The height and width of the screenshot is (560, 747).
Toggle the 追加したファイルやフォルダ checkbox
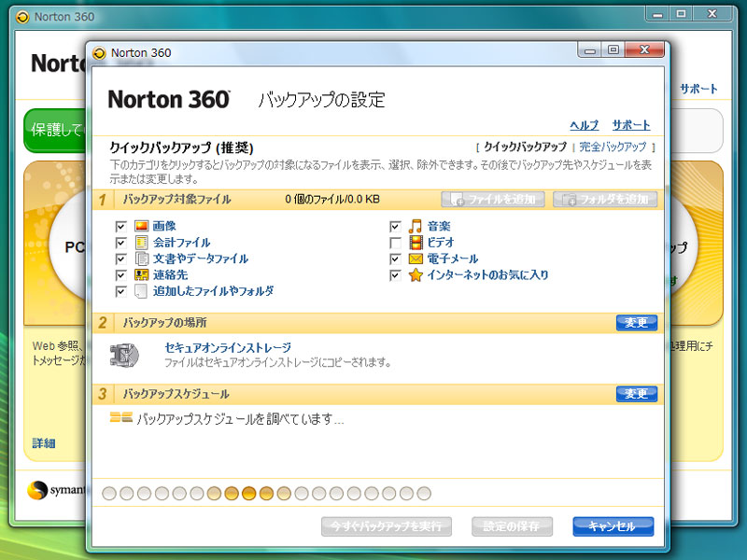[121, 291]
